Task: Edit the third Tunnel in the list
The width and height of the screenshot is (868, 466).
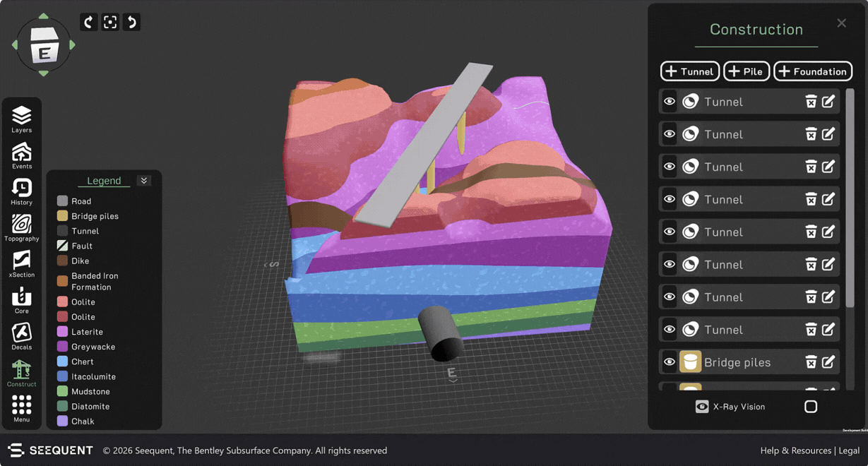Action: (x=828, y=167)
